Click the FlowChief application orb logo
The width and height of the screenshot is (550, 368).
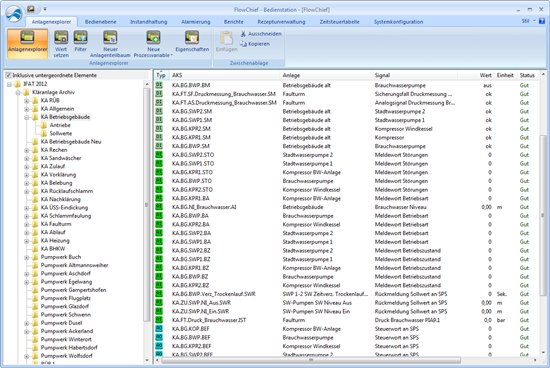pos(14,14)
